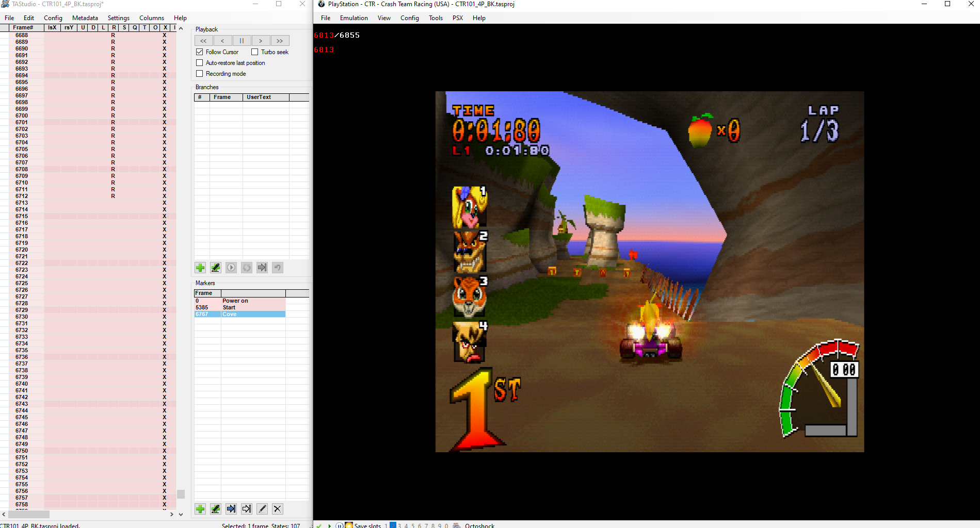
Task: Fast forward to next marker
Action: pos(280,41)
